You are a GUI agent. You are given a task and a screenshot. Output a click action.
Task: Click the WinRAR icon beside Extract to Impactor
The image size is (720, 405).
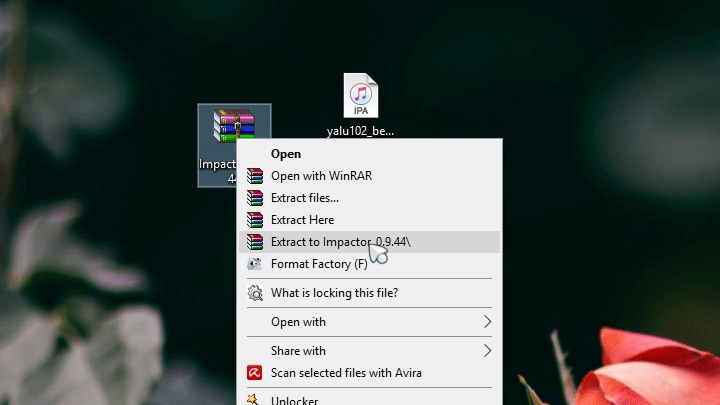click(x=255, y=242)
